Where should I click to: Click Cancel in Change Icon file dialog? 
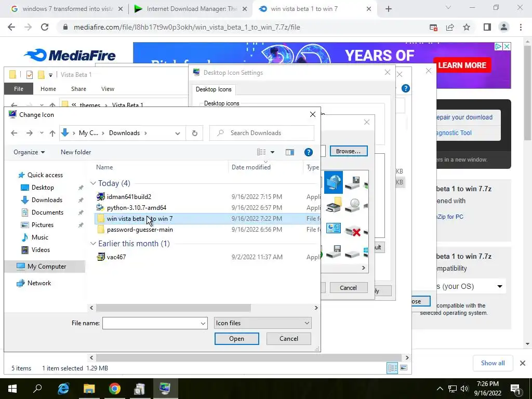pyautogui.click(x=289, y=339)
